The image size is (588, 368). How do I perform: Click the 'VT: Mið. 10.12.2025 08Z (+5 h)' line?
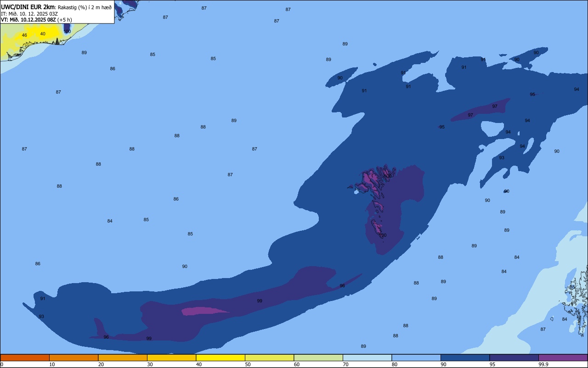(36, 20)
